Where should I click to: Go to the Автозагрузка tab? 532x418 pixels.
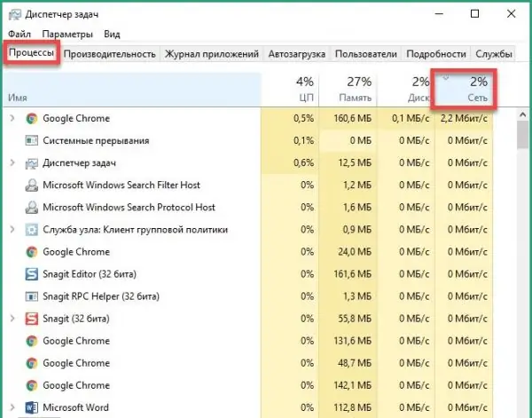[296, 54]
